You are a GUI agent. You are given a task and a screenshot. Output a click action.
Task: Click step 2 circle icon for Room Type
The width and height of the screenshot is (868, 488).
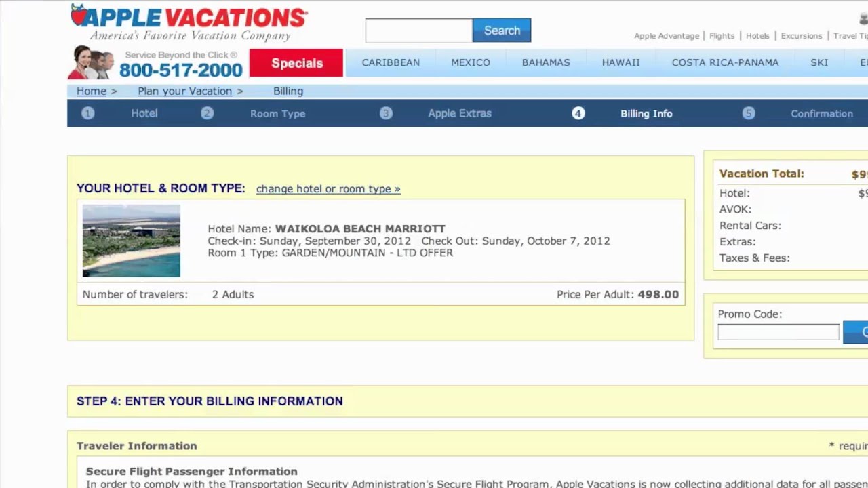(x=207, y=113)
